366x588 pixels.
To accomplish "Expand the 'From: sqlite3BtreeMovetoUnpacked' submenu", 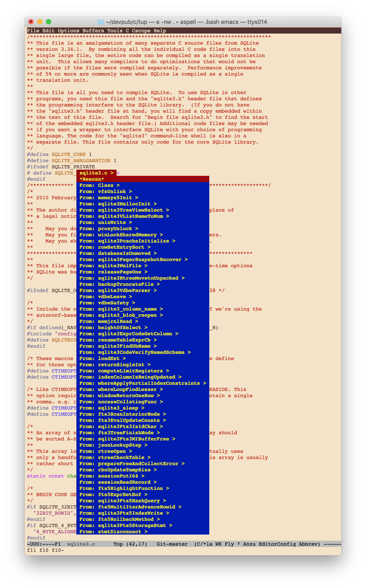I will click(143, 278).
